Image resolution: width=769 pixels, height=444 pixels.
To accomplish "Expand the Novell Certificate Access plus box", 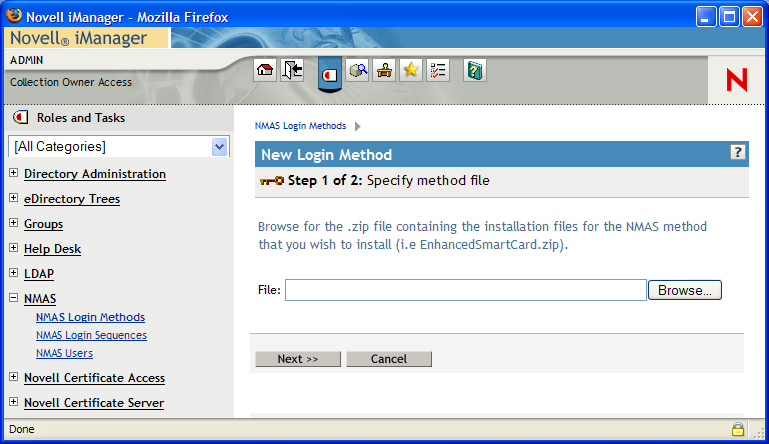I will tap(14, 377).
